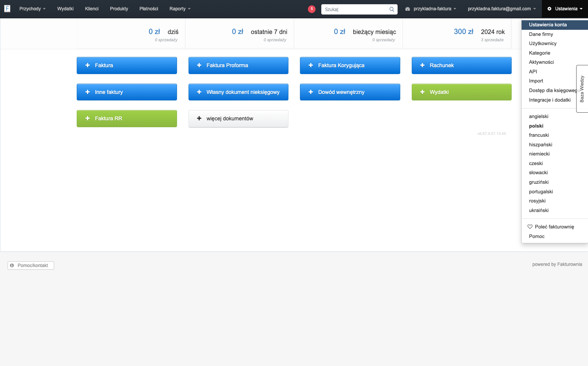Click the 300 zł 2024 rok amount
Image resolution: width=588 pixels, height=366 pixels.
pos(464,32)
